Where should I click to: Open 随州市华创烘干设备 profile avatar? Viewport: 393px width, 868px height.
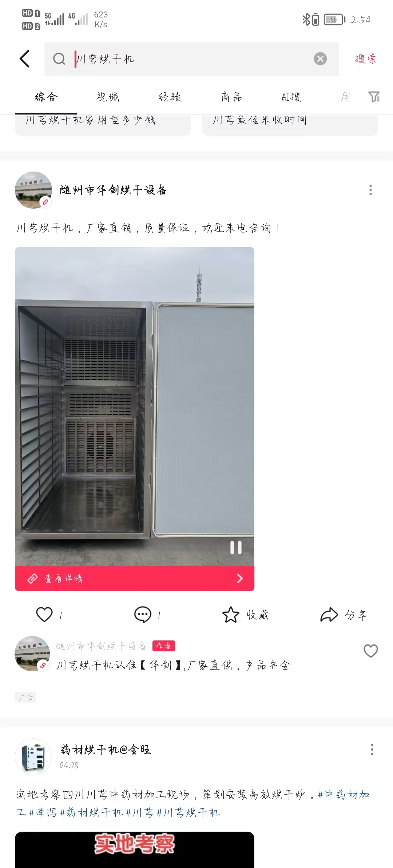[x=33, y=190]
